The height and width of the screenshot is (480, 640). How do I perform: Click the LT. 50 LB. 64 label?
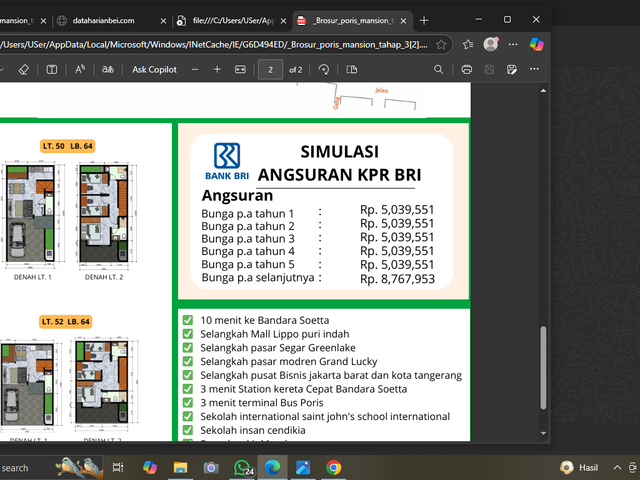click(68, 146)
